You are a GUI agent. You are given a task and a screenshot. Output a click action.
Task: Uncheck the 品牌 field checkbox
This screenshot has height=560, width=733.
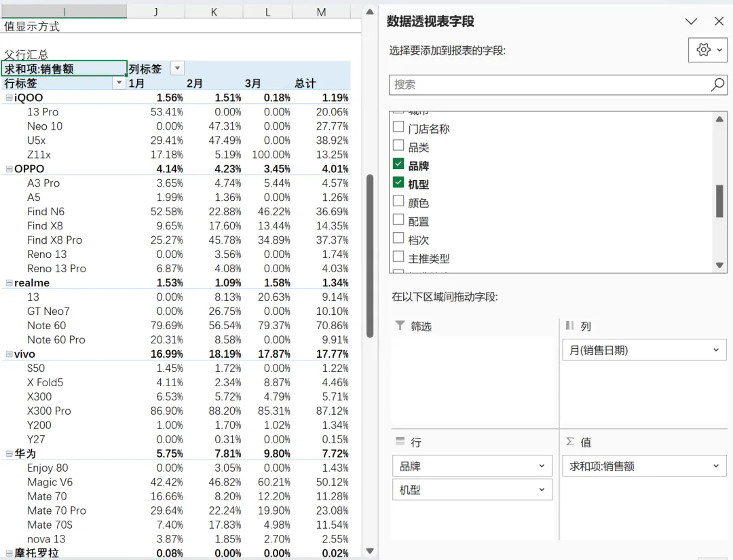point(398,164)
